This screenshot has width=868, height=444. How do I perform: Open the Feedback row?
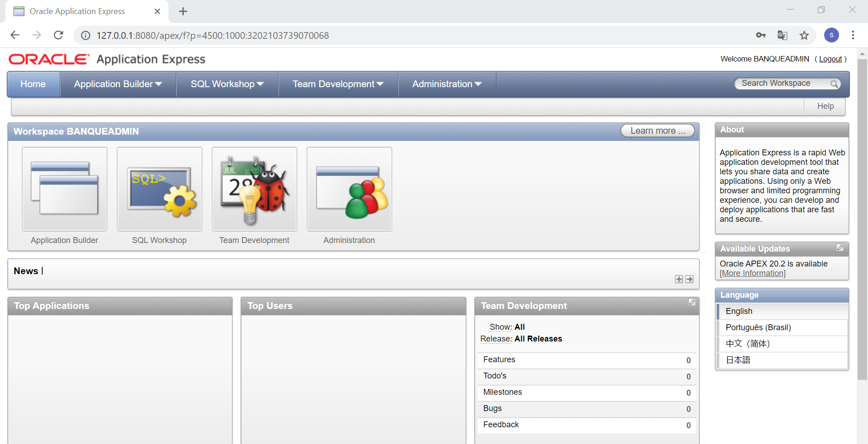click(587, 425)
